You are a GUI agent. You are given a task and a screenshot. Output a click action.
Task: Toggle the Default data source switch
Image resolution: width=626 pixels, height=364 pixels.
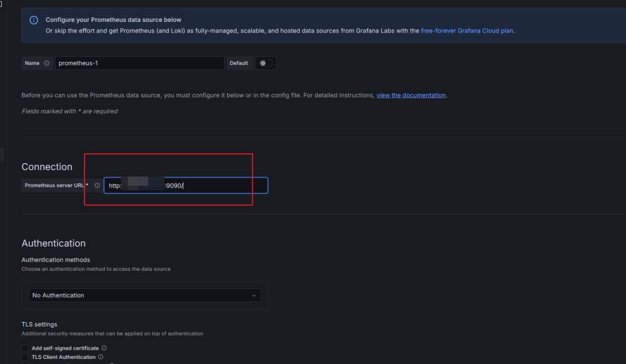point(266,63)
